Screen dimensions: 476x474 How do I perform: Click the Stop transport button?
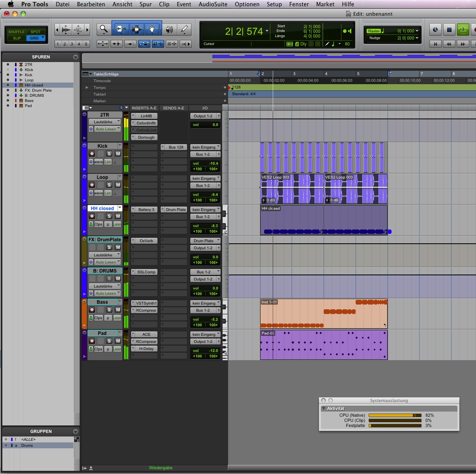coord(449,30)
